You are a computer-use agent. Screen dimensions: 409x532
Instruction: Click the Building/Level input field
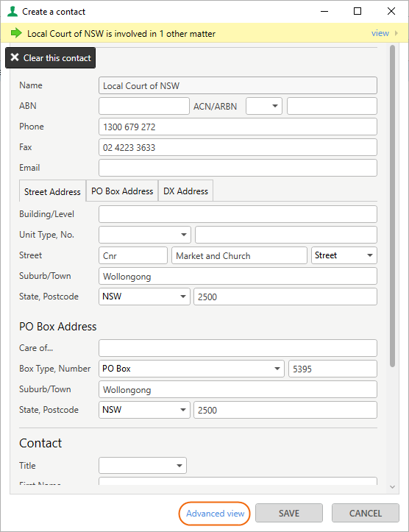coord(238,214)
